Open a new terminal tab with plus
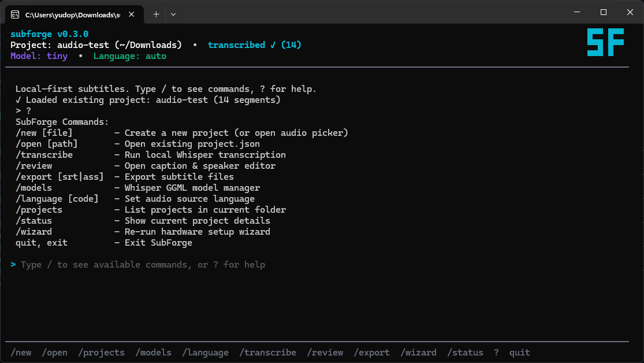 click(156, 14)
